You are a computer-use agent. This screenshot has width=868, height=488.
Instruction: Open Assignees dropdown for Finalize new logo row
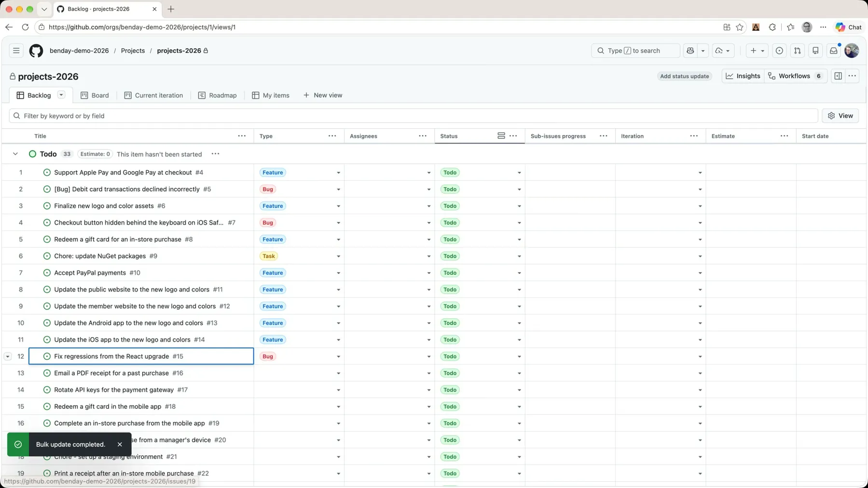[428, 206]
